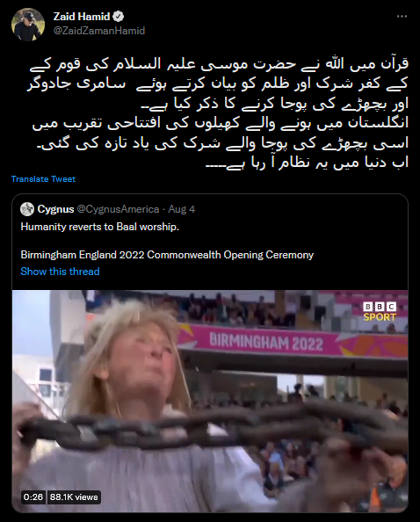Open the three-dot more options menu
This screenshot has width=420, height=522.
pyautogui.click(x=402, y=17)
